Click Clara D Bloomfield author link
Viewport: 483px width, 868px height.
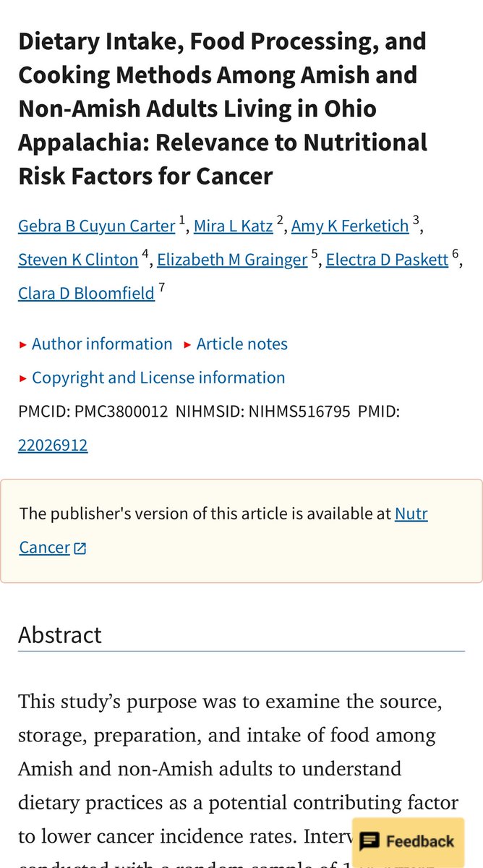(x=86, y=293)
